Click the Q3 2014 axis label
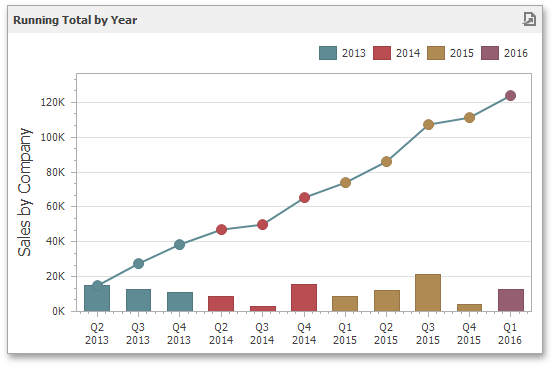 [262, 334]
